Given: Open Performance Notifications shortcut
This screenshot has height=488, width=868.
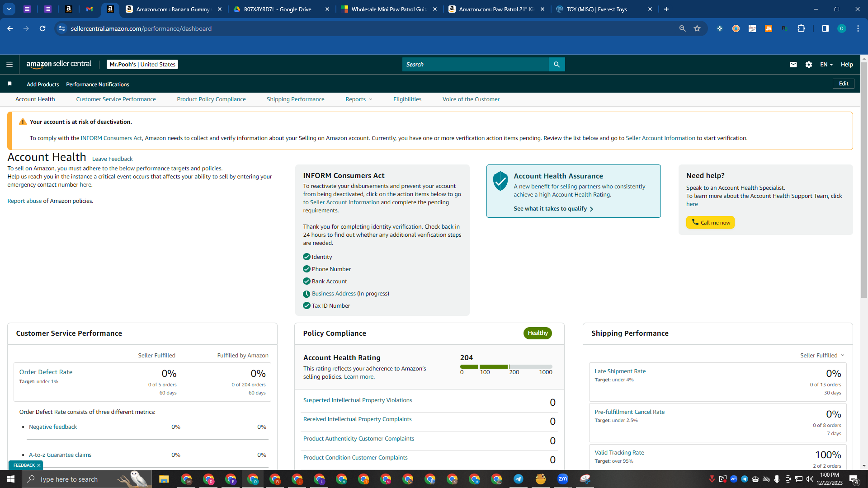Looking at the screenshot, I should coord(98,84).
